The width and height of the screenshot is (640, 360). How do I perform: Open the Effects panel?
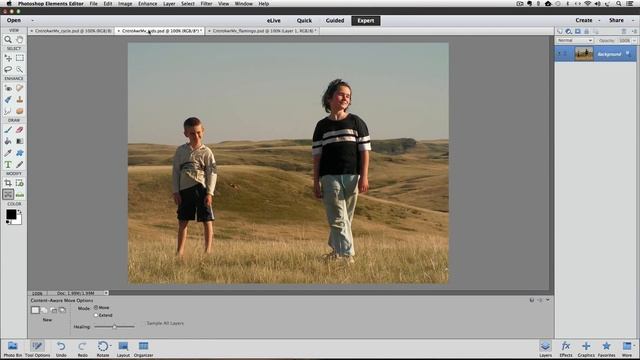click(x=566, y=349)
